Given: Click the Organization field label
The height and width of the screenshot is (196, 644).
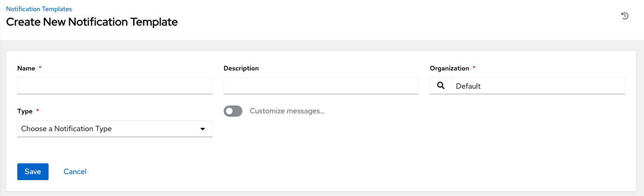Looking at the screenshot, I should (x=449, y=68).
